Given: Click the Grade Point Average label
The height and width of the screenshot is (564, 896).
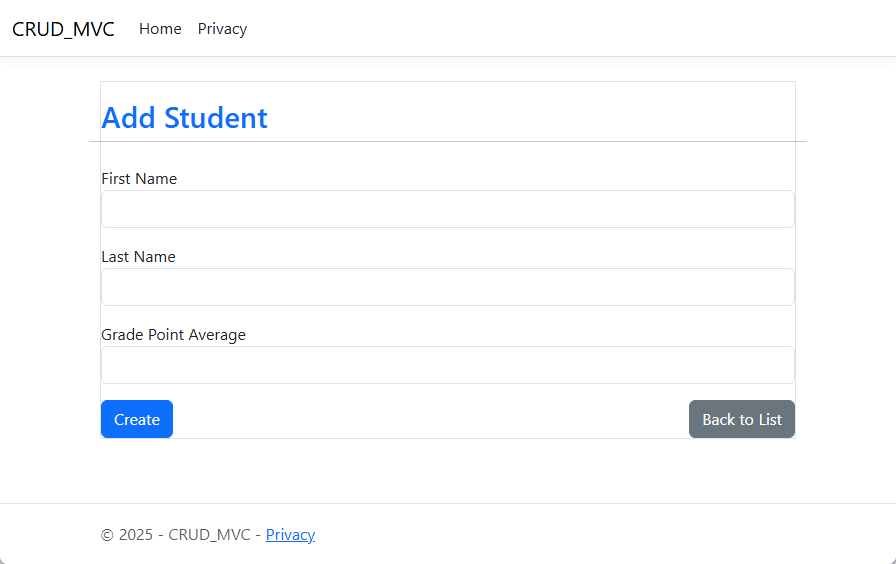Looking at the screenshot, I should pos(173,335).
